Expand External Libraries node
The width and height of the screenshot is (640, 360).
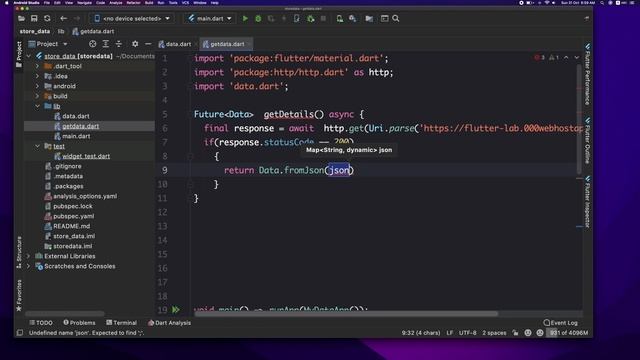(x=29, y=256)
